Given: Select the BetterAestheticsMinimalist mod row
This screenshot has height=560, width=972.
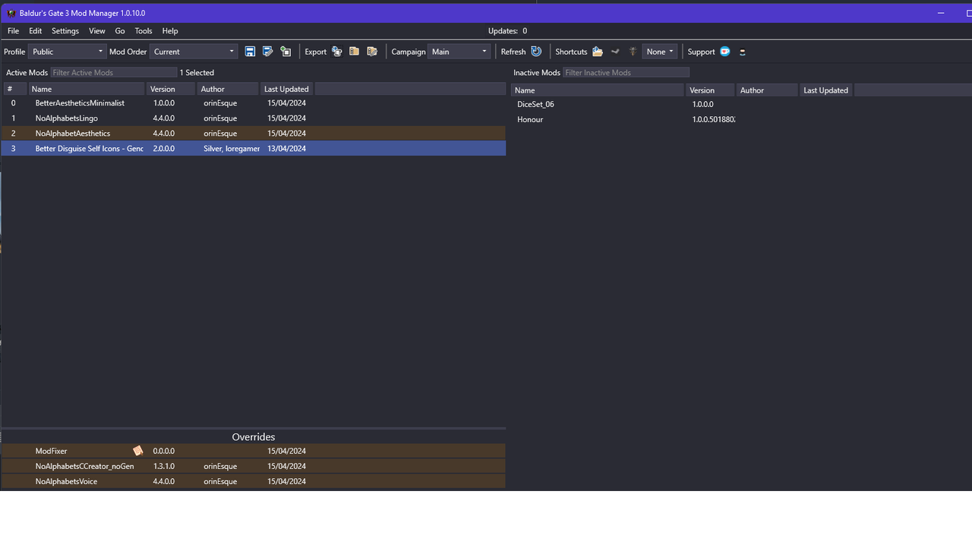Looking at the screenshot, I should click(254, 103).
